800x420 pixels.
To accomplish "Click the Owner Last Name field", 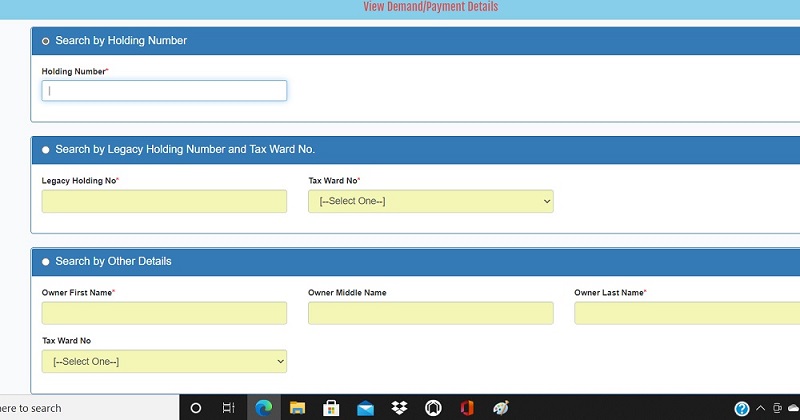I will 687,313.
